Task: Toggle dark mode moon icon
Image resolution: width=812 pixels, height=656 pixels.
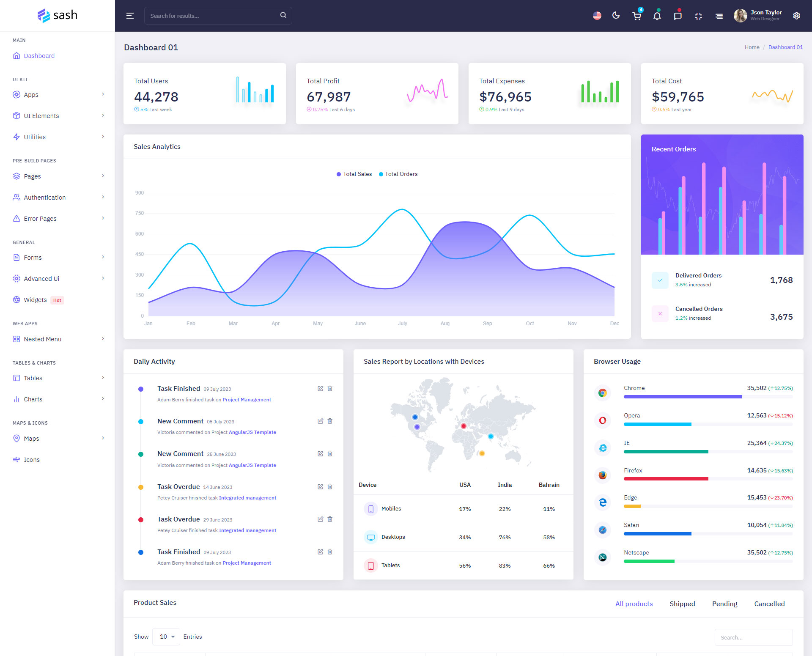Action: [x=616, y=16]
